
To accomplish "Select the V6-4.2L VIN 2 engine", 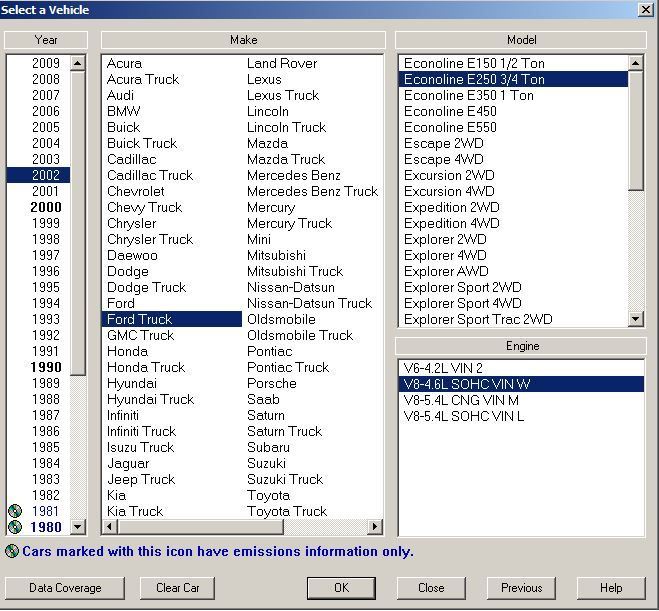I will point(443,368).
